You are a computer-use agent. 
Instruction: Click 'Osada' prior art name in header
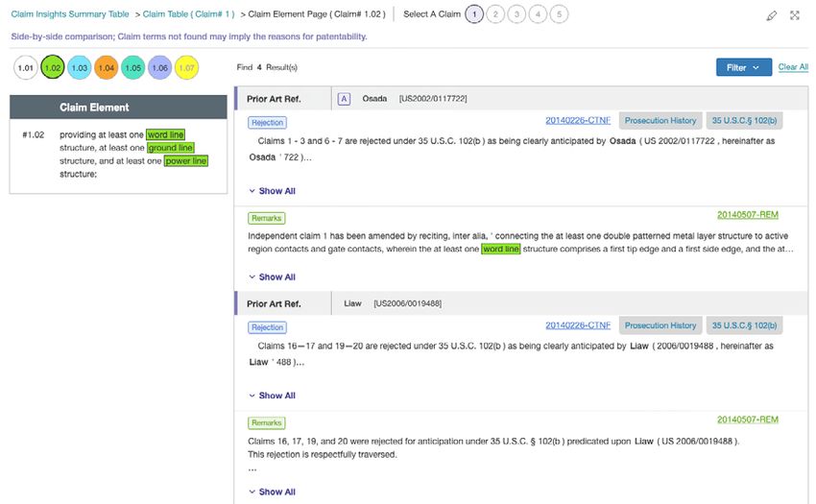click(374, 99)
